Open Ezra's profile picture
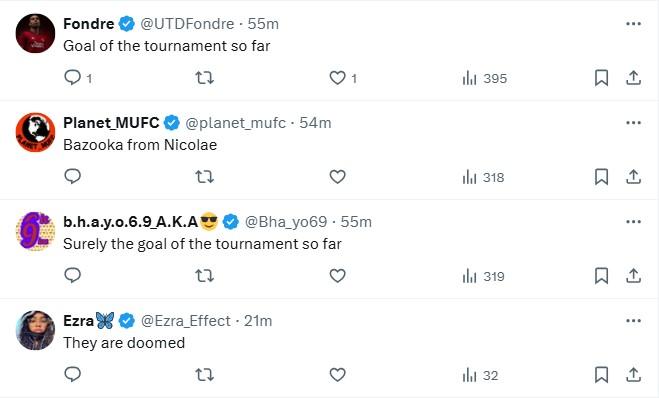 click(x=35, y=330)
